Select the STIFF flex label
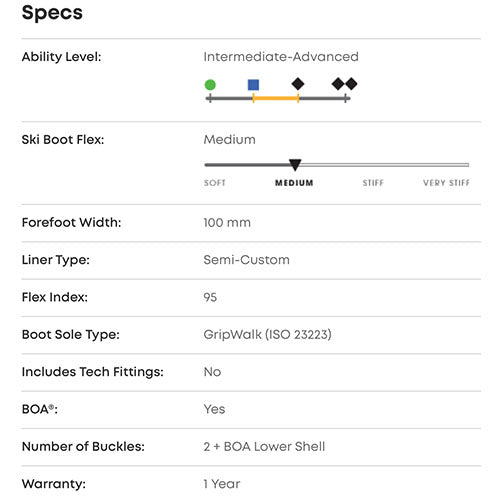The width and height of the screenshot is (500, 500). tap(373, 183)
